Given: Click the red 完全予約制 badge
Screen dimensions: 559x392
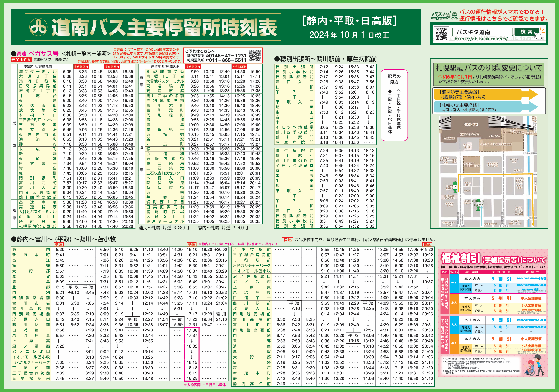Looking at the screenshot, I should [x=21, y=59].
